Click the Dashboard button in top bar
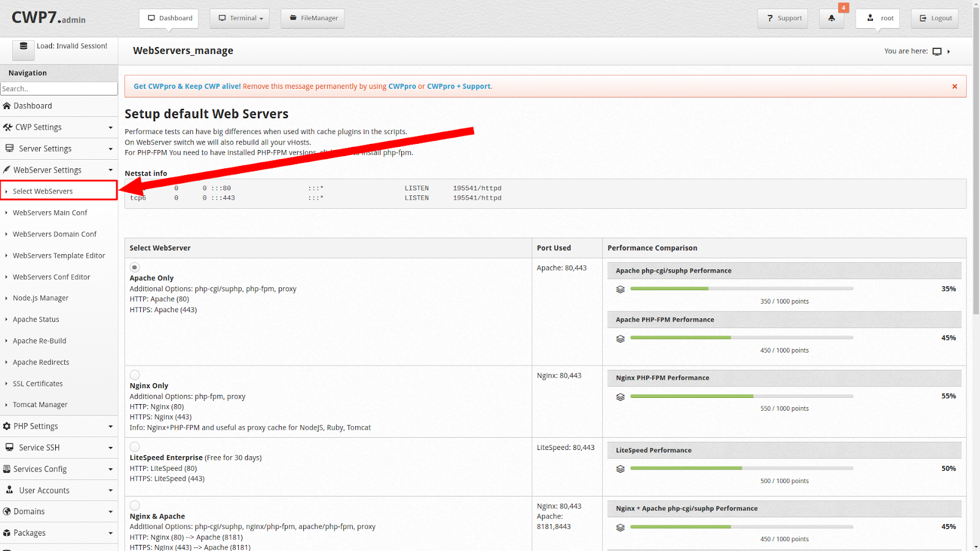The width and height of the screenshot is (980, 551). tap(169, 18)
